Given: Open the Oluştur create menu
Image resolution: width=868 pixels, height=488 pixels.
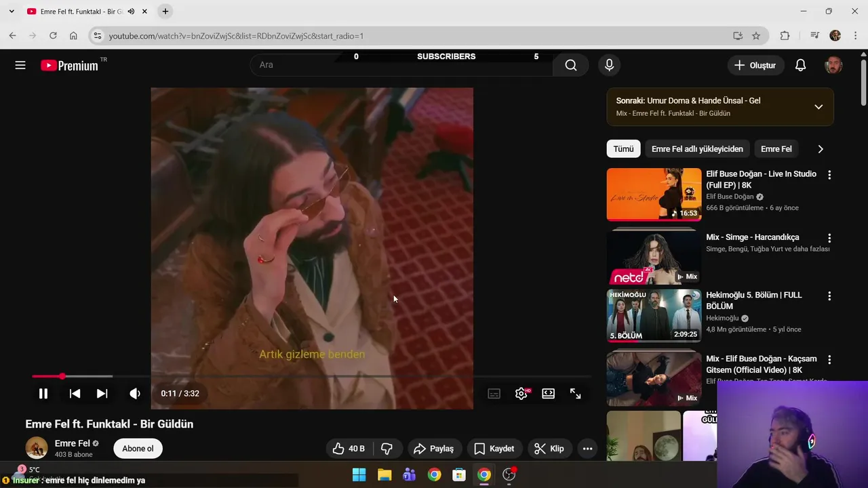Looking at the screenshot, I should [755, 65].
